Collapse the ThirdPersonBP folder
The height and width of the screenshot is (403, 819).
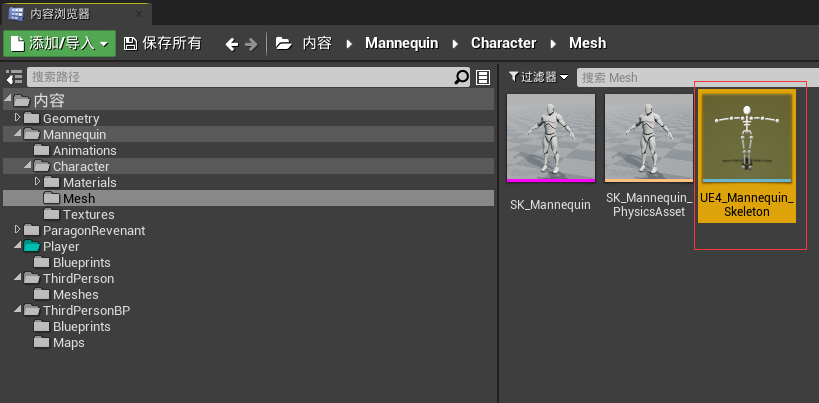pyautogui.click(x=18, y=310)
